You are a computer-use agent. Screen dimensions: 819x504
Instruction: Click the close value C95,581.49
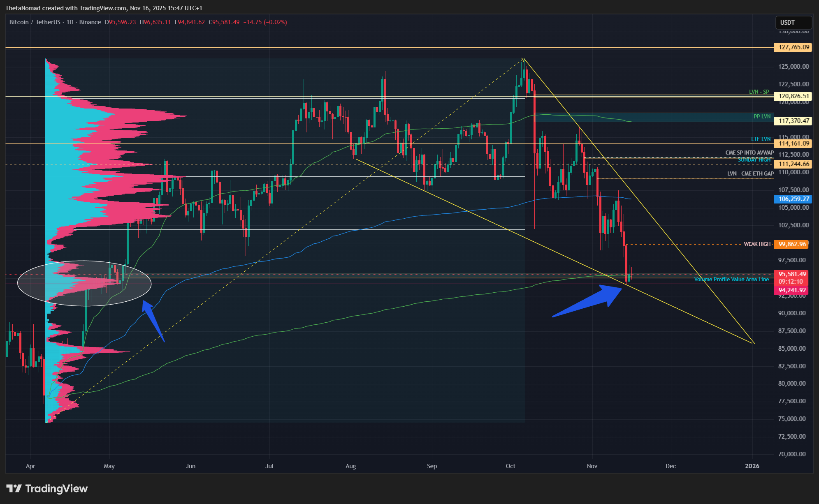pos(224,22)
